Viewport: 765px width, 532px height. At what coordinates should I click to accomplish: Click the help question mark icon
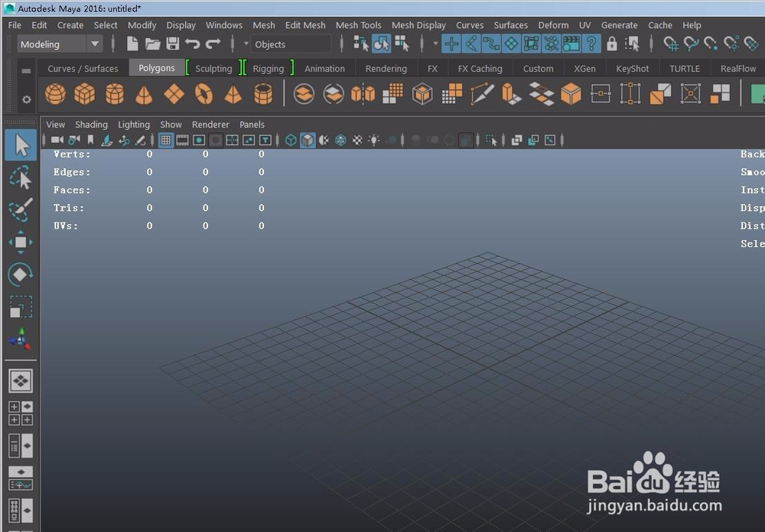591,44
